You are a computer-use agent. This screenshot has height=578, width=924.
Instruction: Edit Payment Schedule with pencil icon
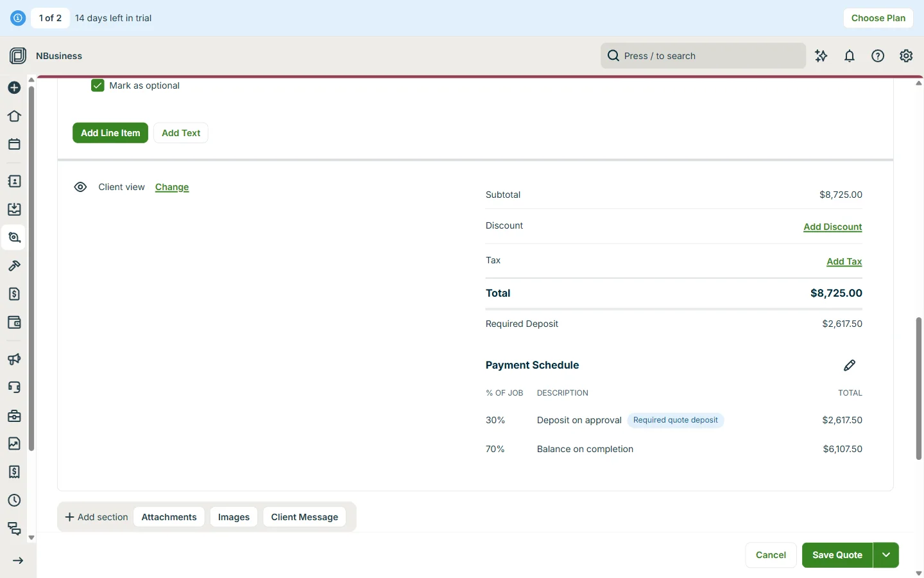850,365
